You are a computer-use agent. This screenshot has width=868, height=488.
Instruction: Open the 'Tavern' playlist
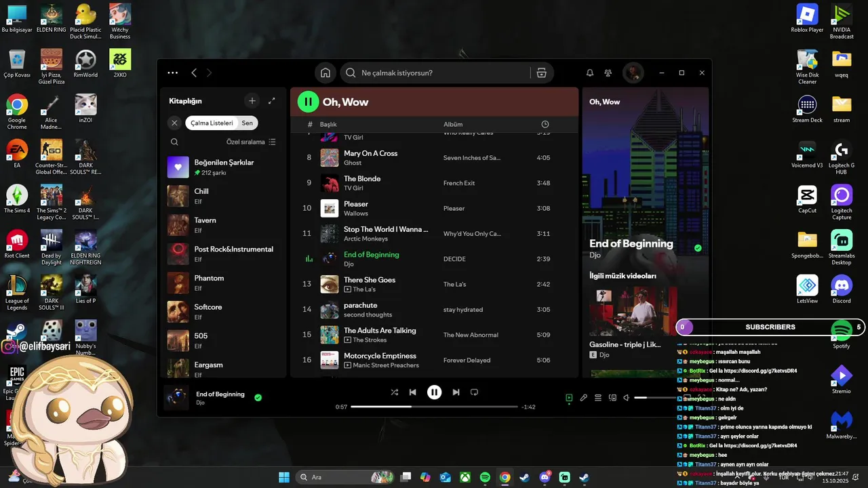point(223,225)
